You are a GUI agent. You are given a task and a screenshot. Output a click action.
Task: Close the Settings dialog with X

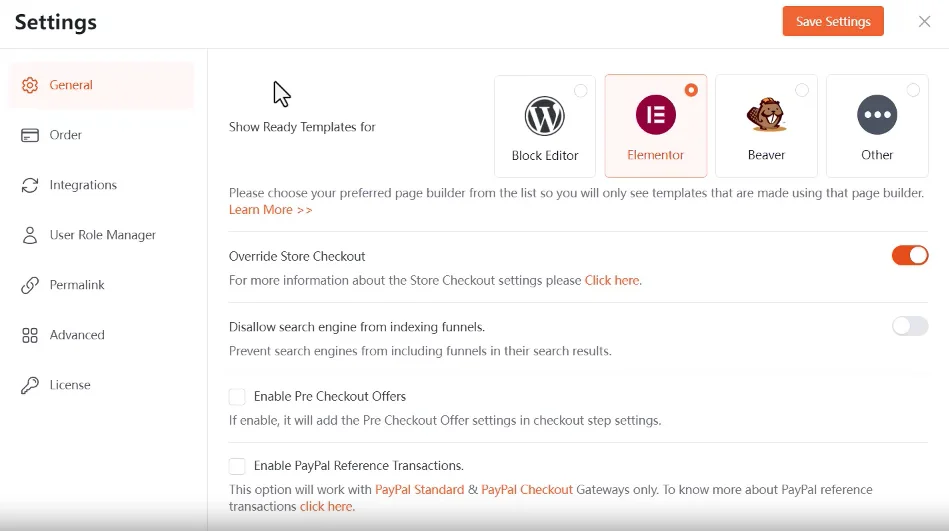(924, 22)
